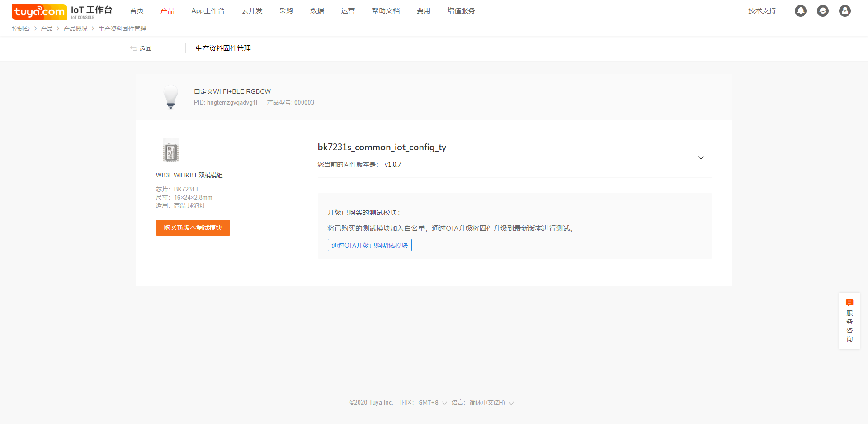This screenshot has height=424, width=868.
Task: Go to the 首页 menu
Action: point(137,11)
